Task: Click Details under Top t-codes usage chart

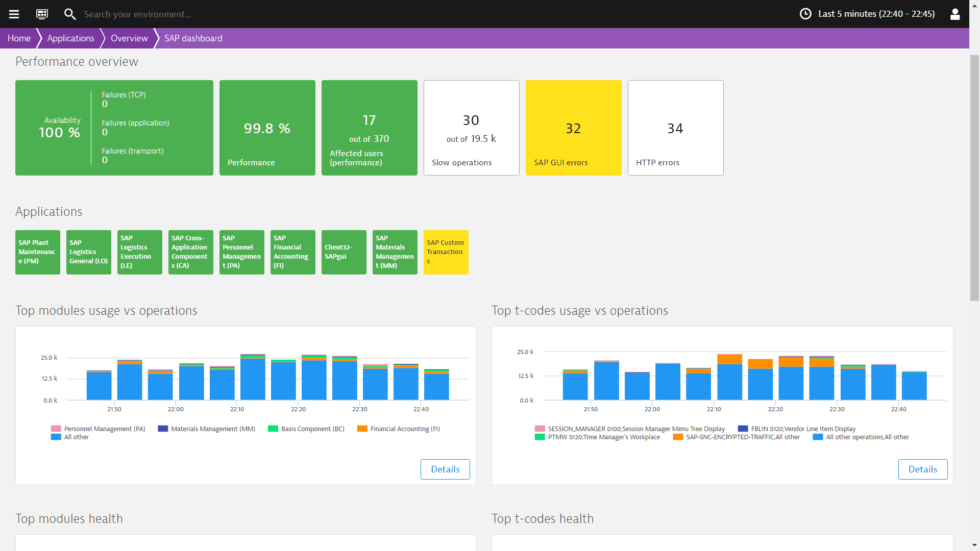Action: coord(923,469)
